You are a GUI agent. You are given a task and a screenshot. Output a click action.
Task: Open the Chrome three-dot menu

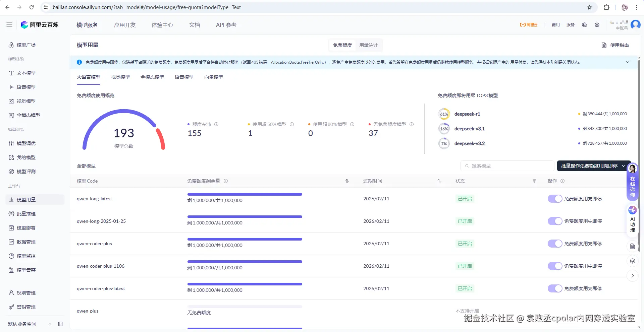(637, 7)
